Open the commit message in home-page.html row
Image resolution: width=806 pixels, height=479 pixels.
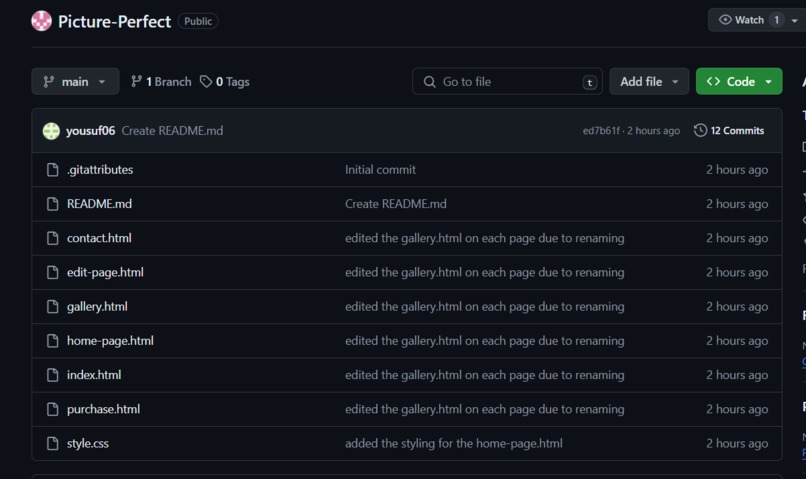485,341
